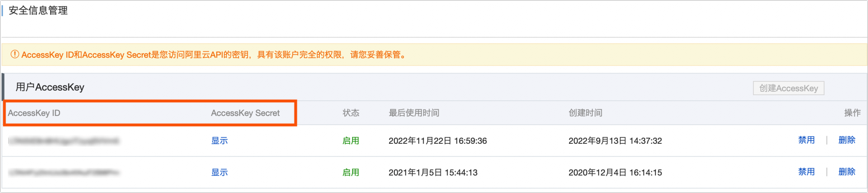
Task: Click the 操作 column header
Action: [852, 113]
